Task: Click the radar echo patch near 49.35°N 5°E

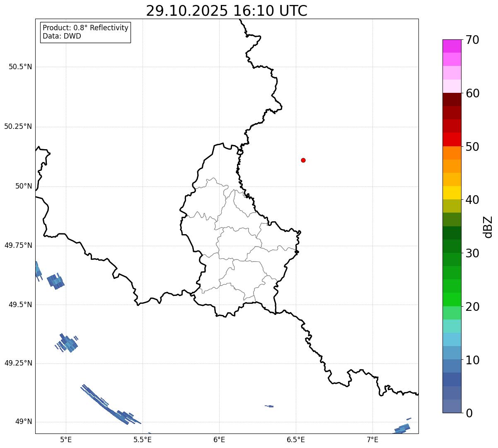Action: click(x=67, y=343)
